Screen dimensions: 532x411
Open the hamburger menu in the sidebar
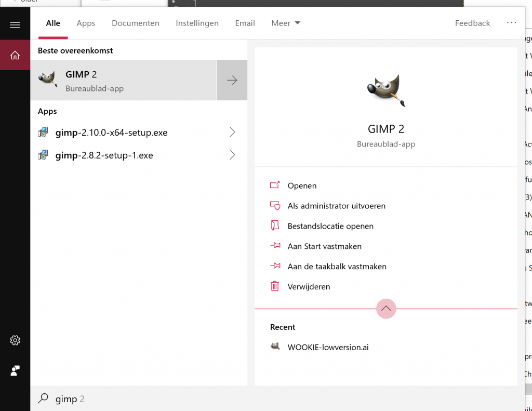[15, 24]
